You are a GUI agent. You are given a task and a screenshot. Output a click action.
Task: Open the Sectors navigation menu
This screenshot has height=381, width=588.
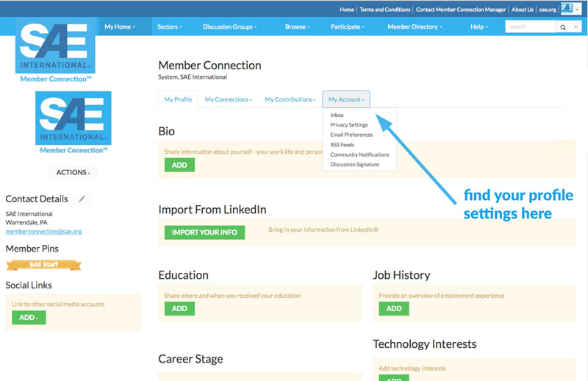(x=169, y=27)
